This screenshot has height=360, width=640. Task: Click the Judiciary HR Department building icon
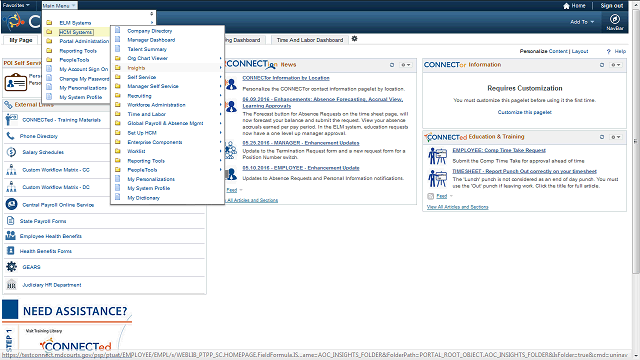point(11,284)
